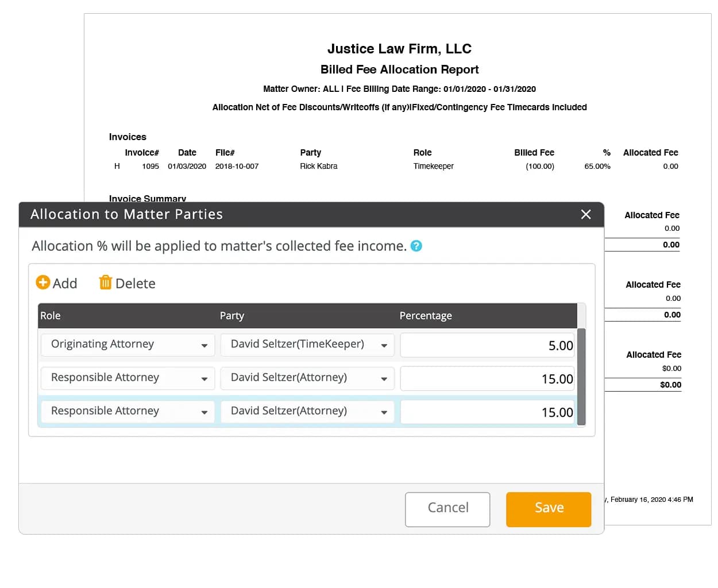Click Rick Kabra party in report
718x588 pixels.
[x=319, y=166]
